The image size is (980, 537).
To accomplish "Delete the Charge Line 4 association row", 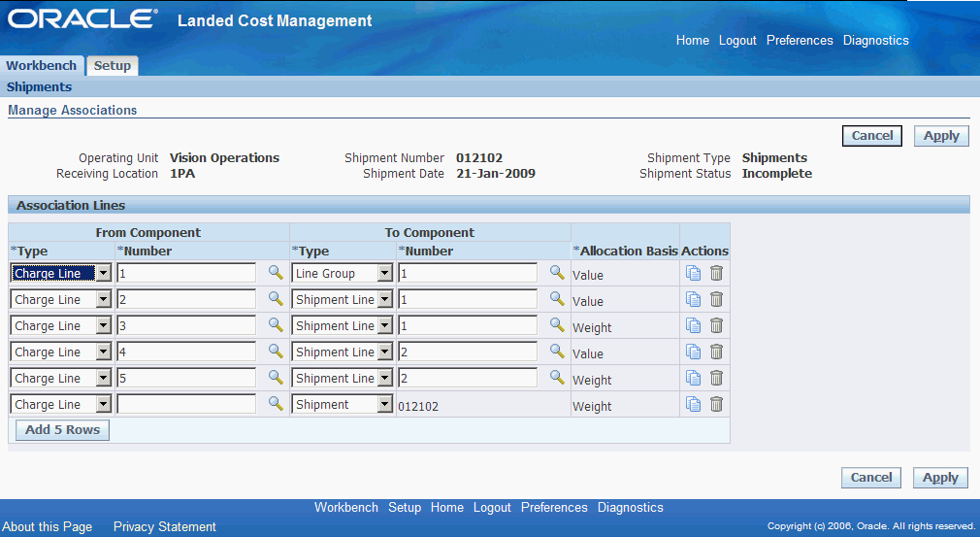I will coord(716,352).
